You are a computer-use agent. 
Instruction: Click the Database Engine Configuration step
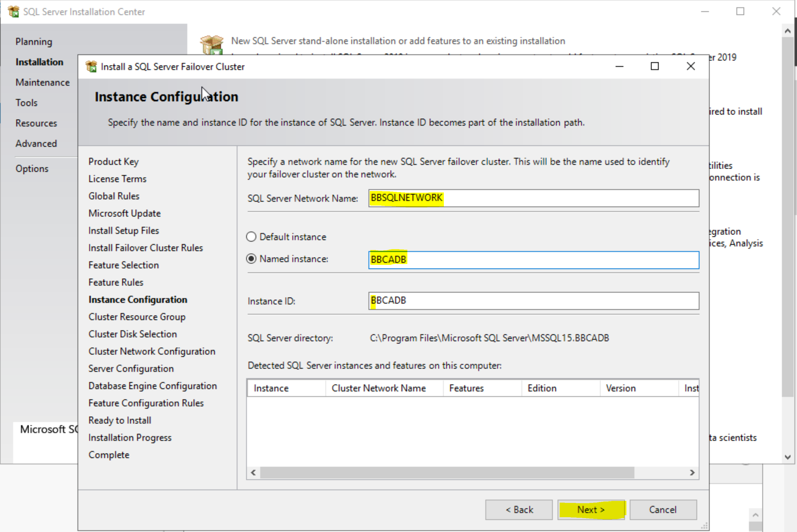[x=152, y=386]
